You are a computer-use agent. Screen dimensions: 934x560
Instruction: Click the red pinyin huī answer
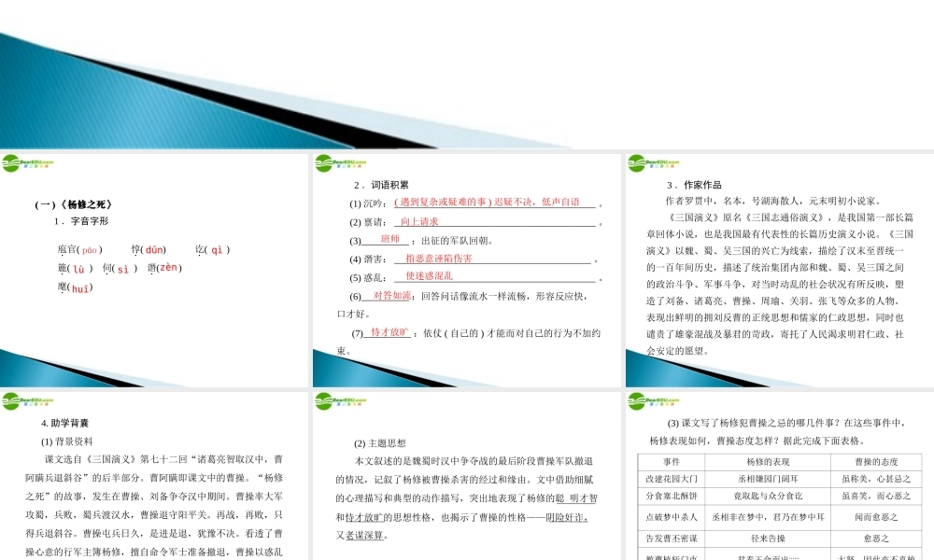(80, 288)
